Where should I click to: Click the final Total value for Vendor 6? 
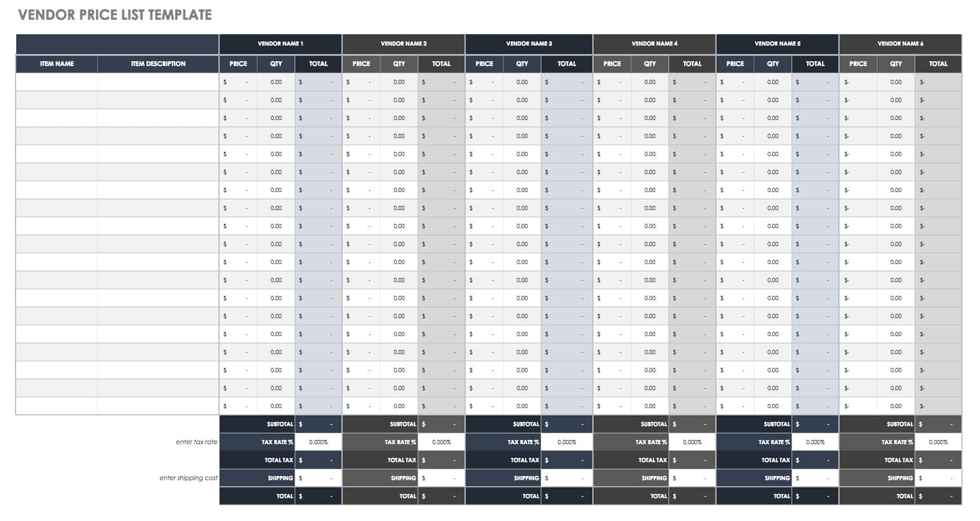pos(938,496)
